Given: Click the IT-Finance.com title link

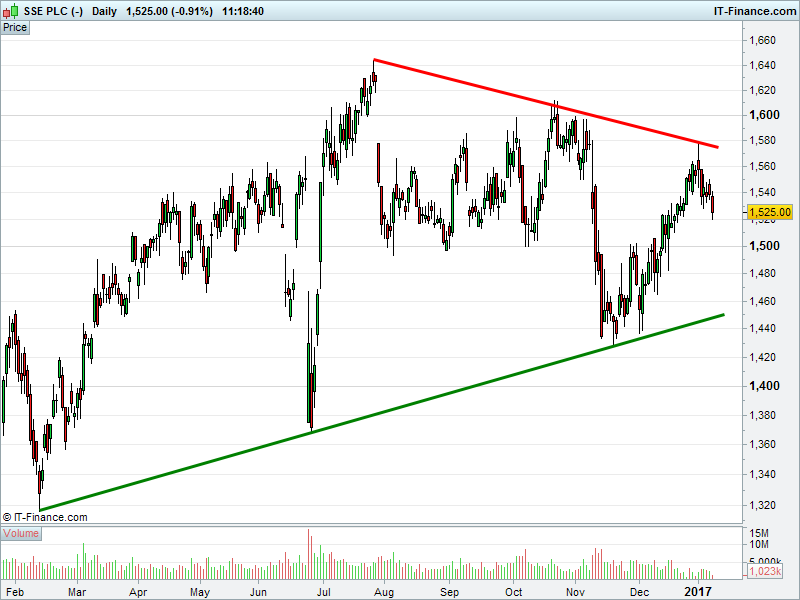Looking at the screenshot, I should point(755,11).
